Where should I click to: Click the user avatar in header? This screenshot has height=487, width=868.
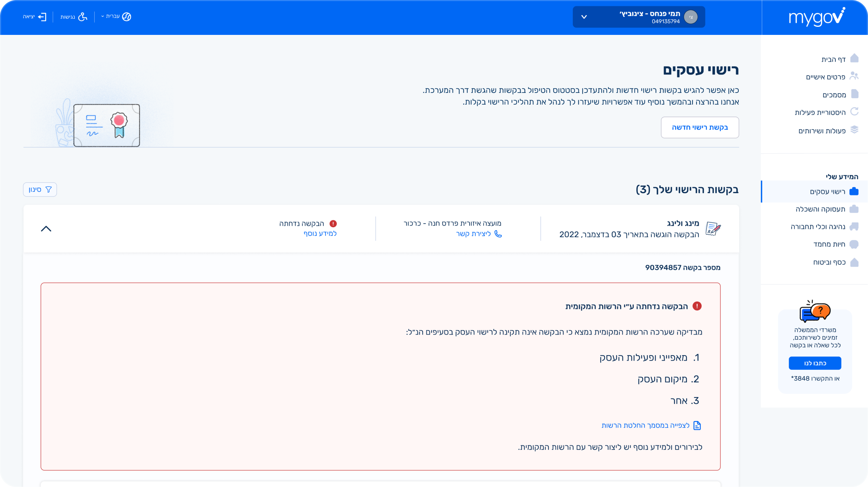coord(691,17)
